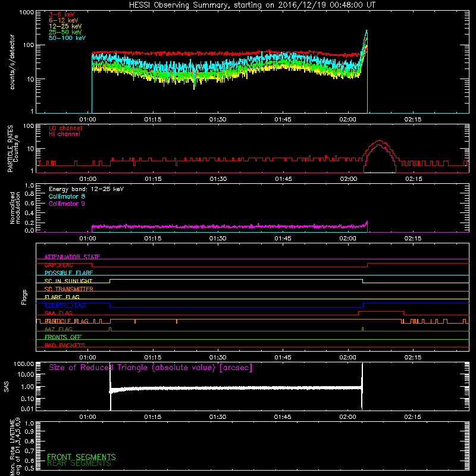This screenshot has height=476, width=476.
Task: Click 01:30 time label under Flags plot
Action: 218,358
